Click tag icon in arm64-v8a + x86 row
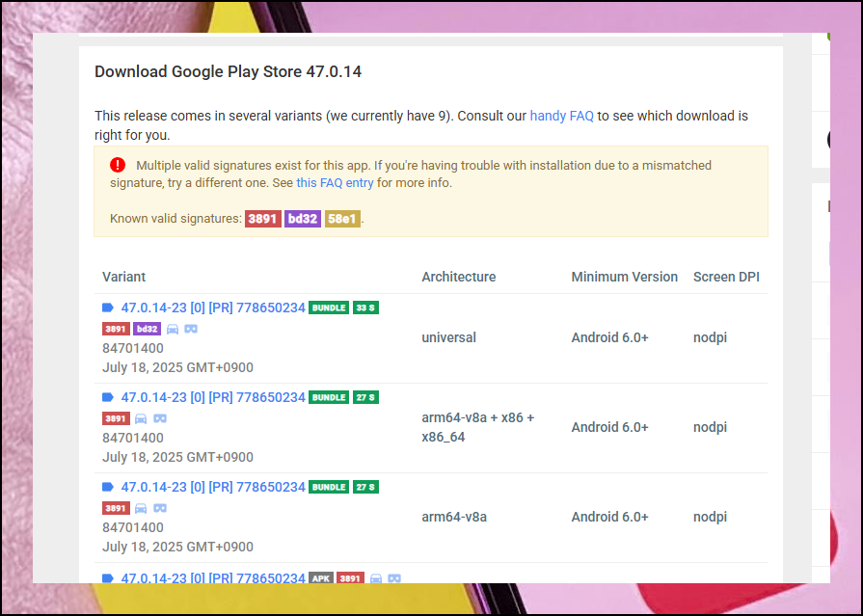This screenshot has width=863, height=616. pos(108,397)
